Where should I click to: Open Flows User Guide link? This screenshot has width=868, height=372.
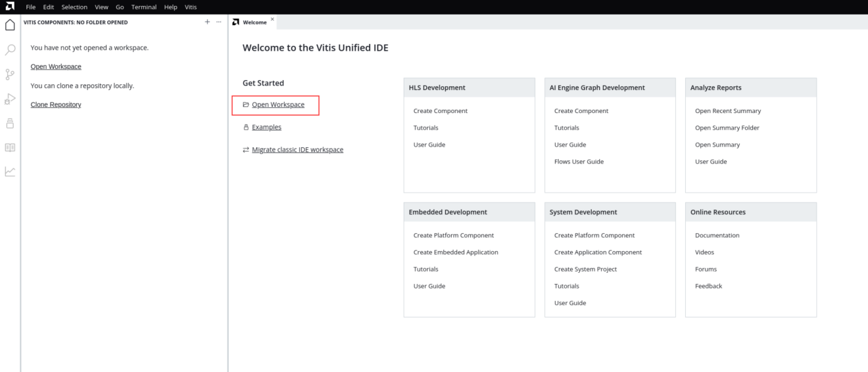(x=579, y=162)
